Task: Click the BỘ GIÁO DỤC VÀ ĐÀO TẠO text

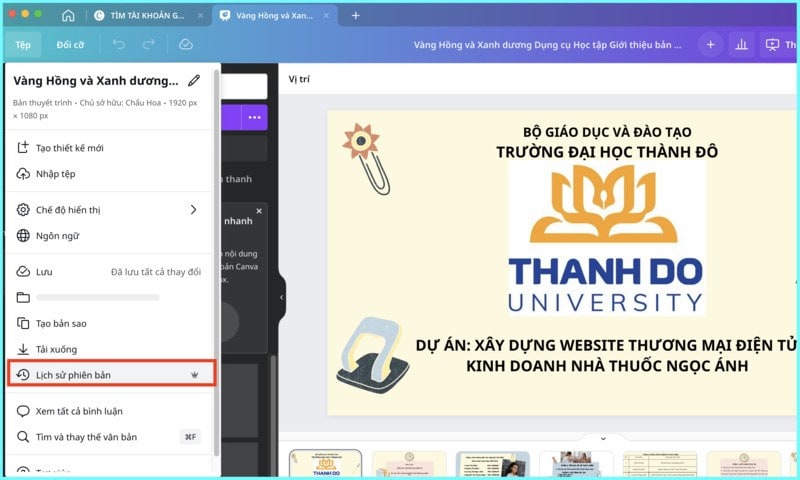Action: coord(607,132)
